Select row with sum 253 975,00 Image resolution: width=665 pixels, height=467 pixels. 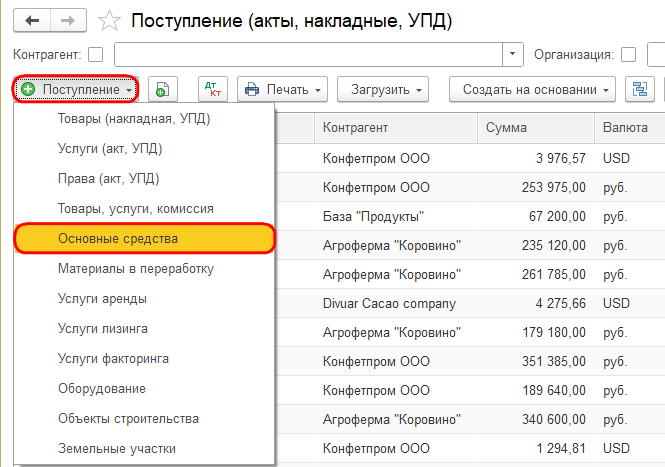click(470, 187)
